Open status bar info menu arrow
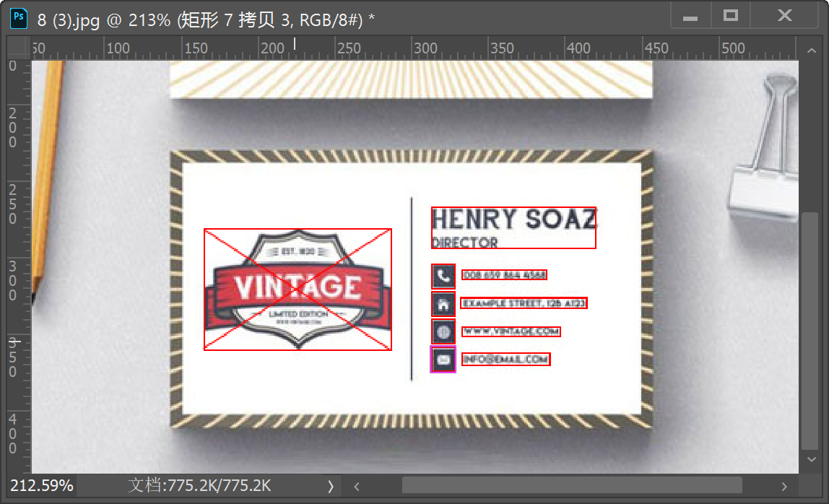This screenshot has height=504, width=829. click(x=331, y=486)
